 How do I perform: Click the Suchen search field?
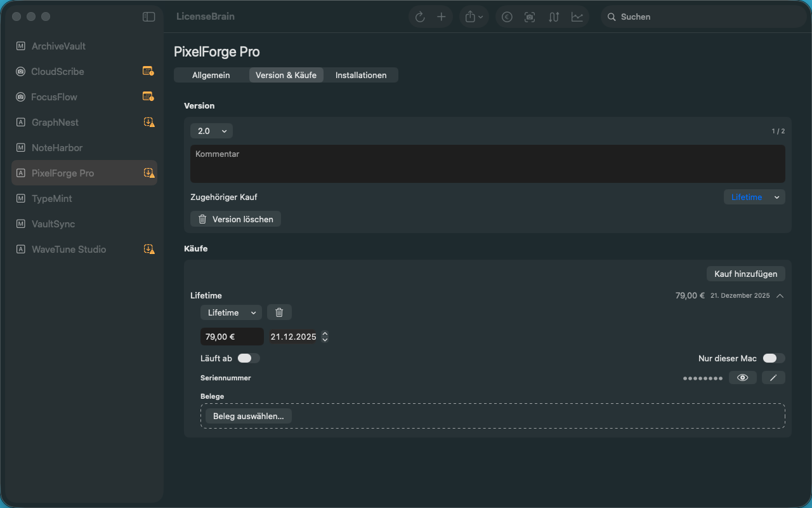(x=704, y=17)
